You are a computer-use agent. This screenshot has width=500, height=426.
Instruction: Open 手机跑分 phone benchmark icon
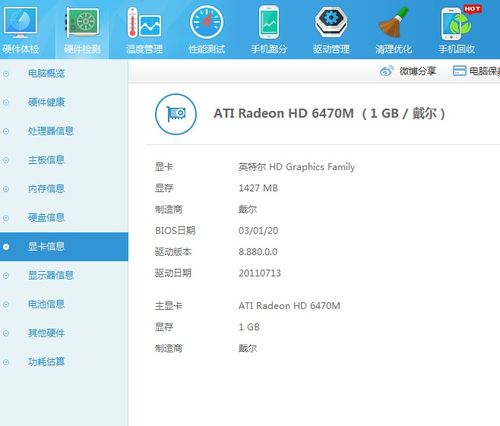(x=269, y=22)
